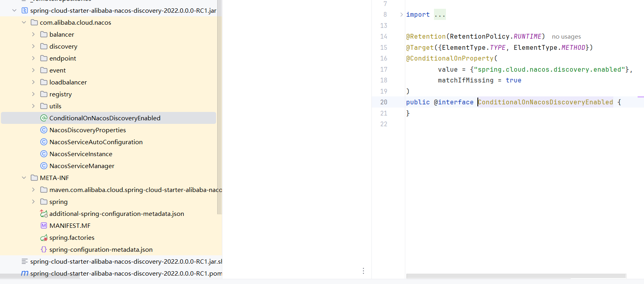Click the folded import ellipsis placeholder
Image resolution: width=644 pixels, height=284 pixels.
440,15
